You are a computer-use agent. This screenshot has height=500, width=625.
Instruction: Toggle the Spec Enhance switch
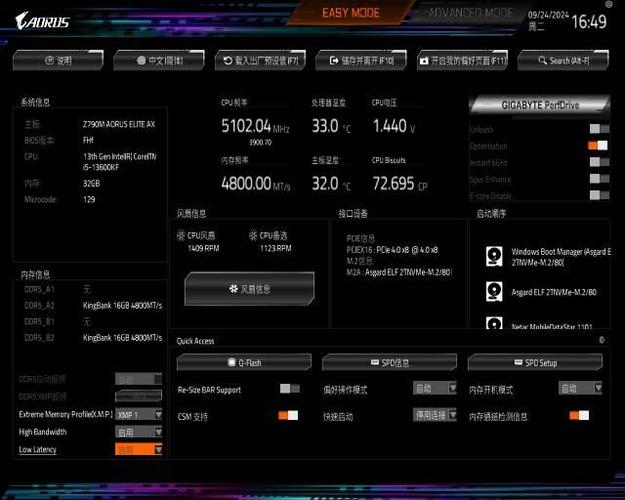pos(599,179)
